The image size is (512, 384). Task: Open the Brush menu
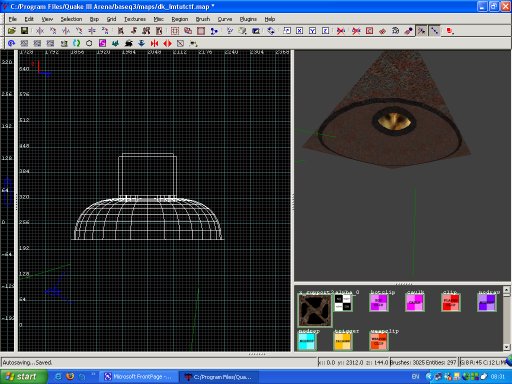point(203,19)
